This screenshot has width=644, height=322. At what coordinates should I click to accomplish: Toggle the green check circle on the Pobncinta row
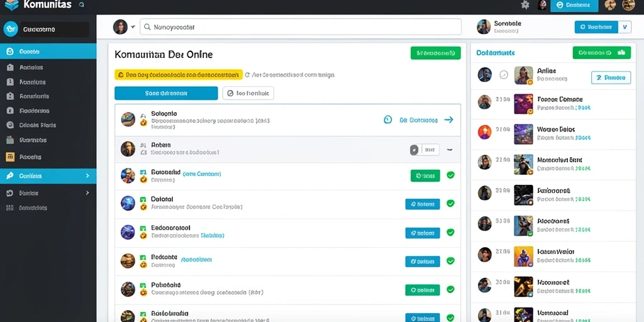pos(450,289)
